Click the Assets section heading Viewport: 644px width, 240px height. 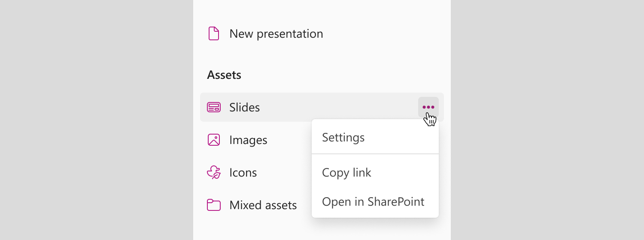point(224,75)
